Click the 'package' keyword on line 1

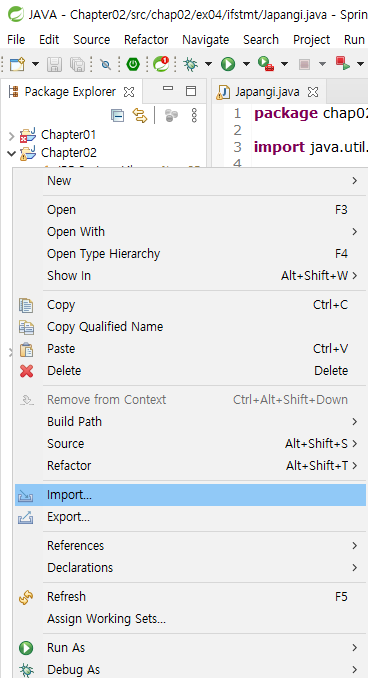(286, 114)
